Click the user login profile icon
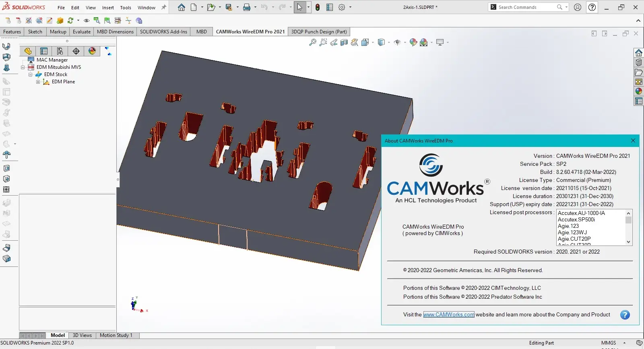Image resolution: width=644 pixels, height=349 pixels. click(x=578, y=7)
